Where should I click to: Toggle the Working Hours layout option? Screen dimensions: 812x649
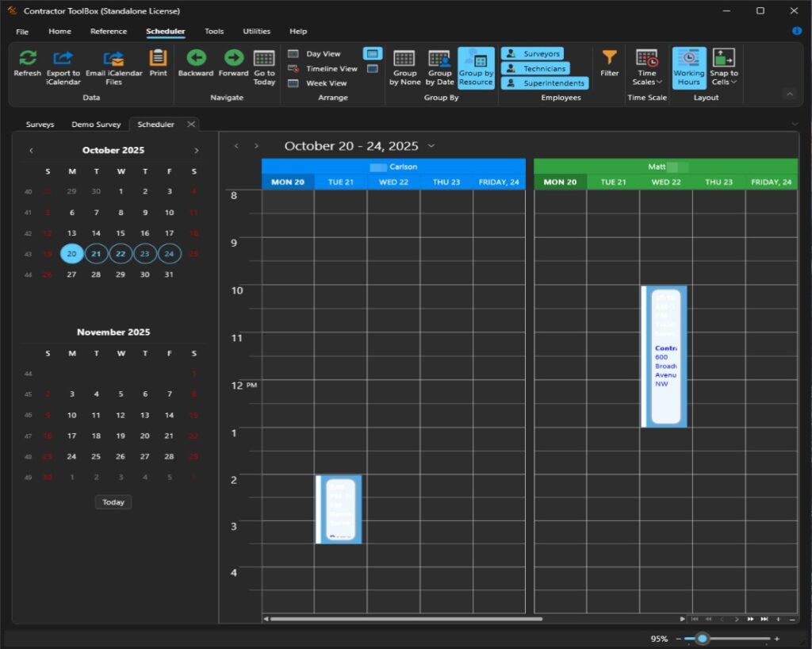(x=689, y=67)
